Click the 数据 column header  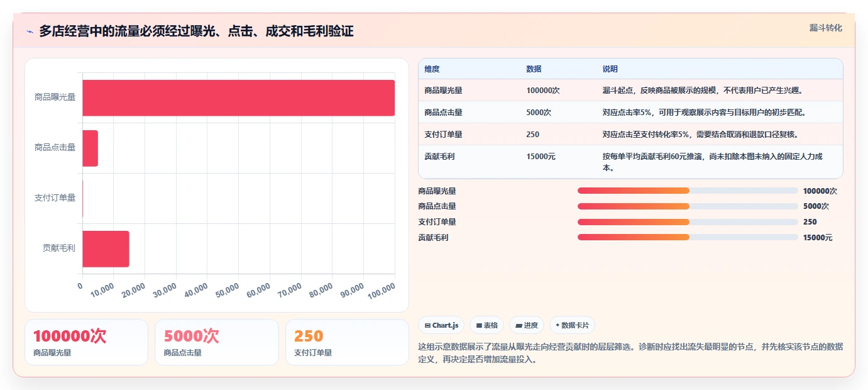click(x=534, y=69)
